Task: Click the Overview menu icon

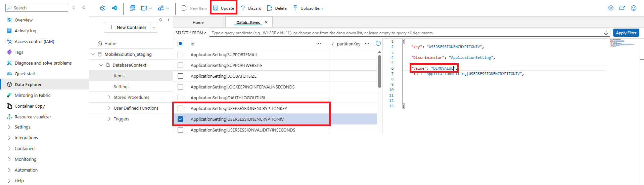Action: tap(9, 20)
